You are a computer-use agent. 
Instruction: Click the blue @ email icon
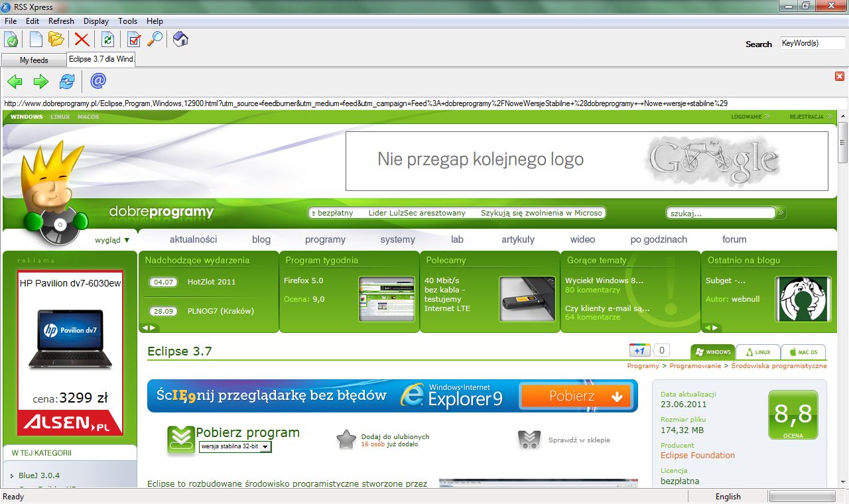(98, 82)
